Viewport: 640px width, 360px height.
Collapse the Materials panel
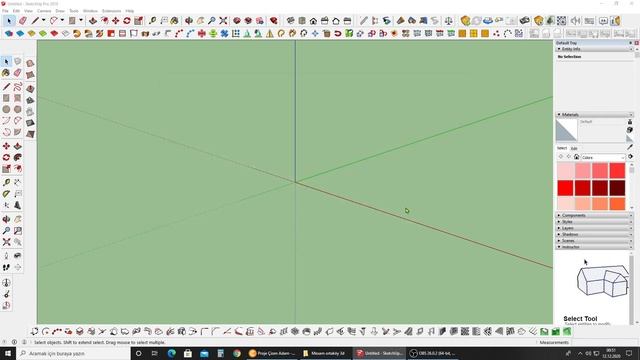point(595,115)
